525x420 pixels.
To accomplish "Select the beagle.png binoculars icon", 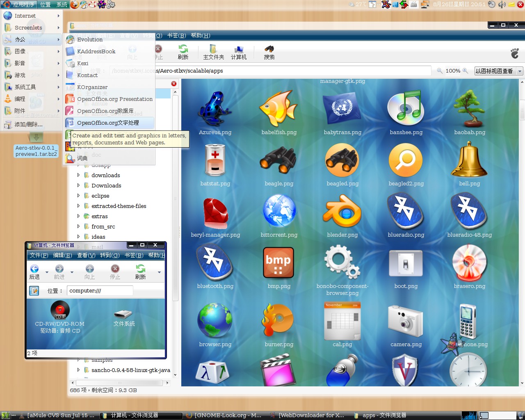I will pyautogui.click(x=278, y=160).
